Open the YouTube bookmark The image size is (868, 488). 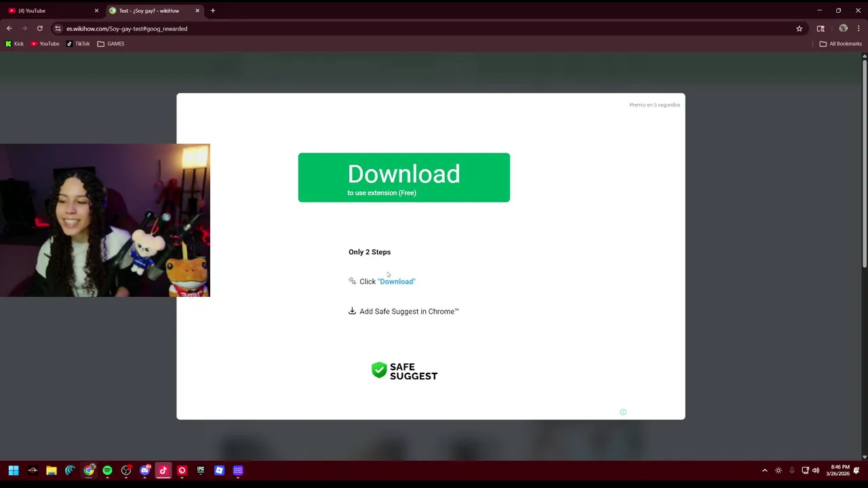[x=45, y=43]
